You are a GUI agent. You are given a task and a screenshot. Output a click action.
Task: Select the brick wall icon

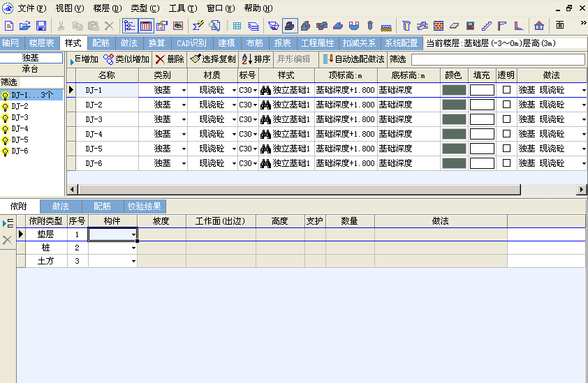439,26
